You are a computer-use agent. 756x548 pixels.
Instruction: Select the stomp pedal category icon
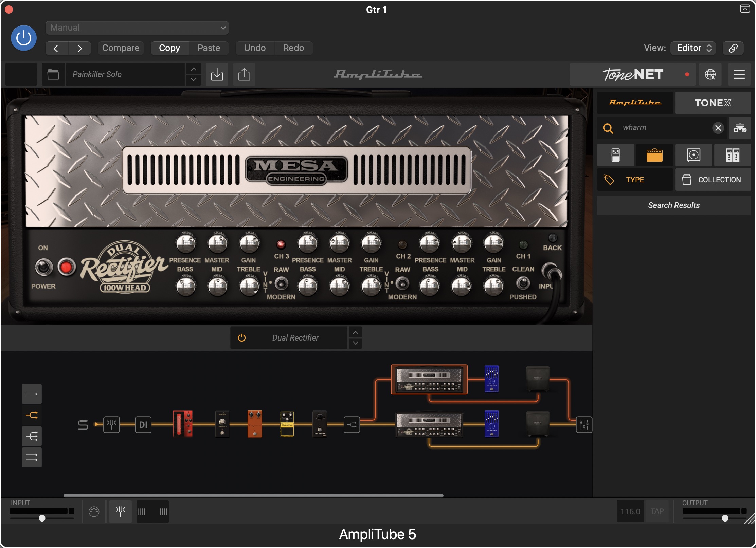615,155
